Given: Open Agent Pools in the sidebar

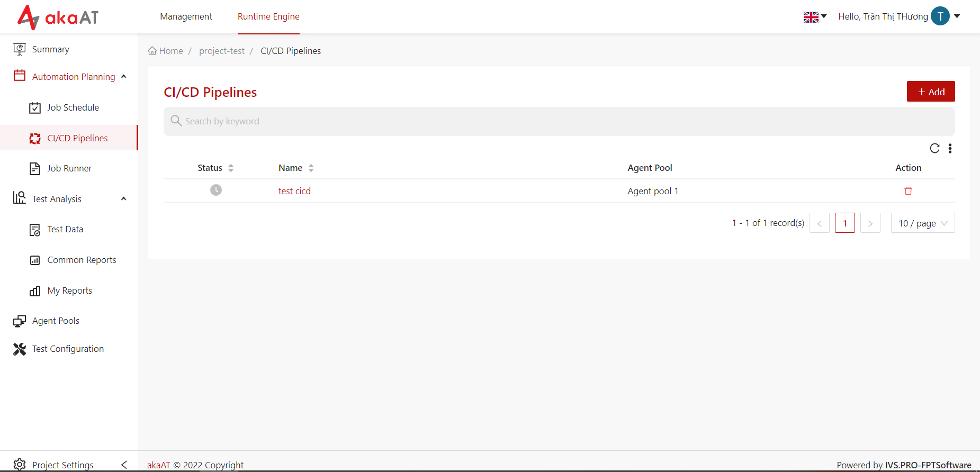Looking at the screenshot, I should point(56,321).
